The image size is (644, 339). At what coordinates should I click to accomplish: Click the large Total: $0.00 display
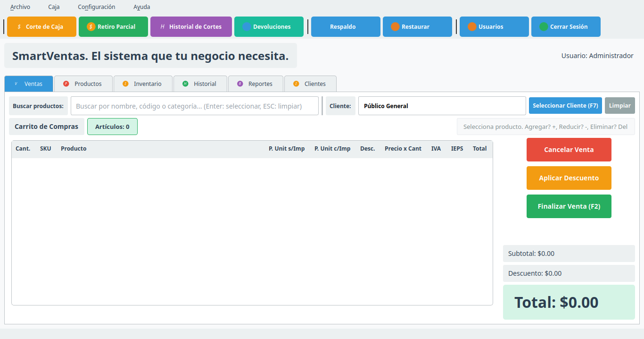(569, 302)
